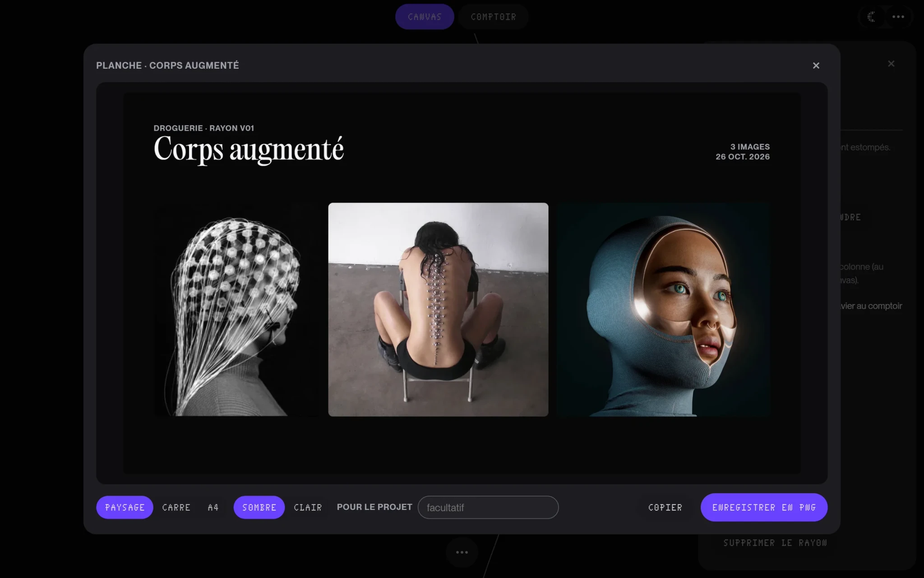Viewport: 924px width, 578px height.
Task: Select the spine piercings photo thumbnail
Action: click(x=438, y=309)
